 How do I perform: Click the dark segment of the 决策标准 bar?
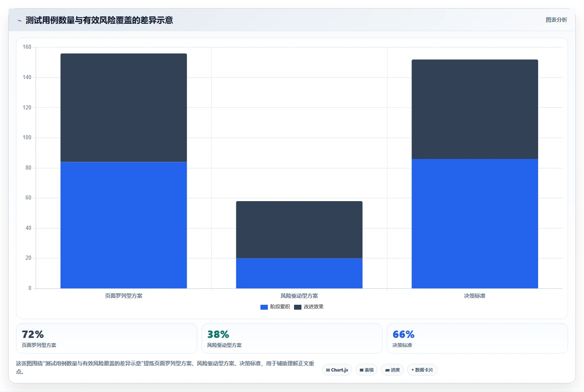[475, 109]
